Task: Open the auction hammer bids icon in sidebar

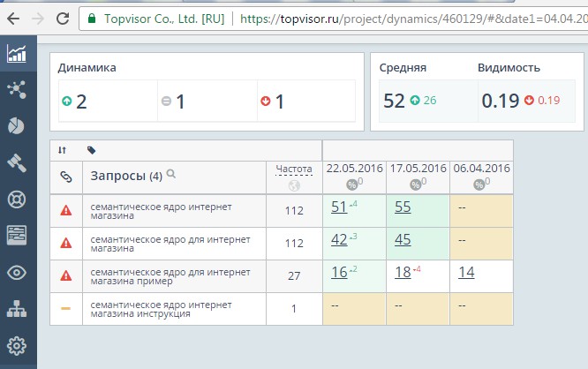Action: 17,163
